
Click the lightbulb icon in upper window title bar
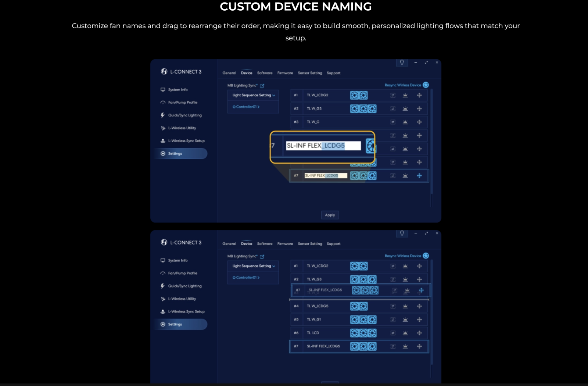click(x=402, y=62)
